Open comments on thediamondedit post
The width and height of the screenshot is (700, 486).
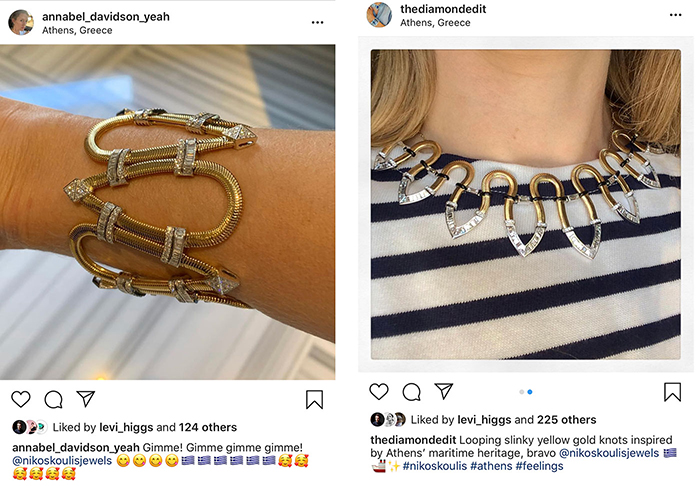click(411, 392)
